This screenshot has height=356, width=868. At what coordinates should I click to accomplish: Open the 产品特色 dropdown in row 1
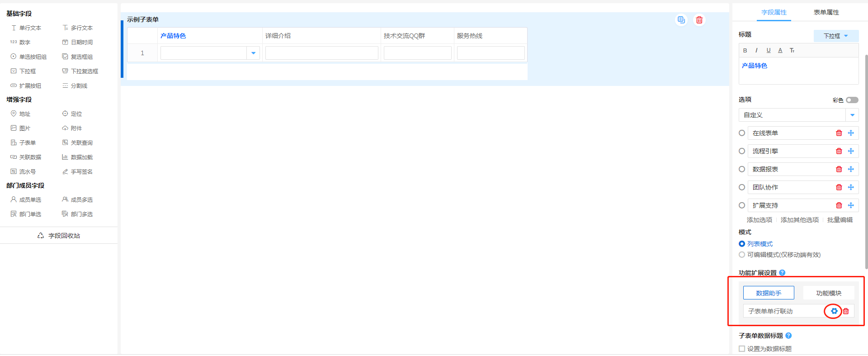pos(253,53)
